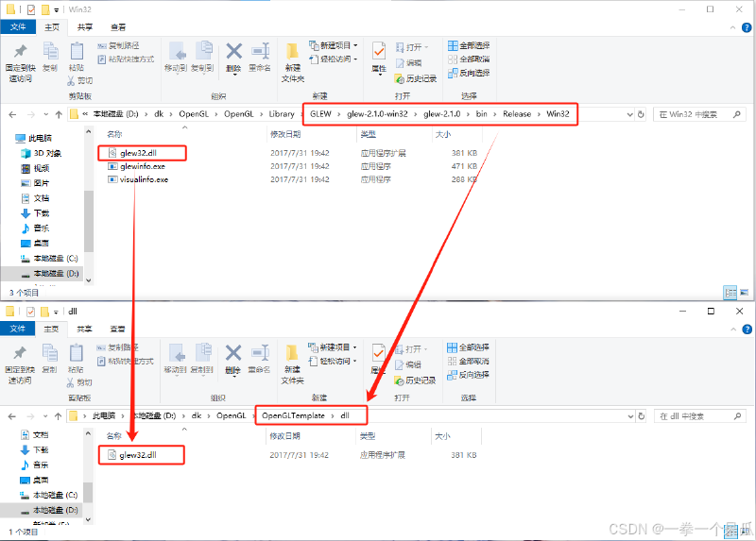Open File (文件) tab in Win32 window
The image size is (756, 541).
18,27
